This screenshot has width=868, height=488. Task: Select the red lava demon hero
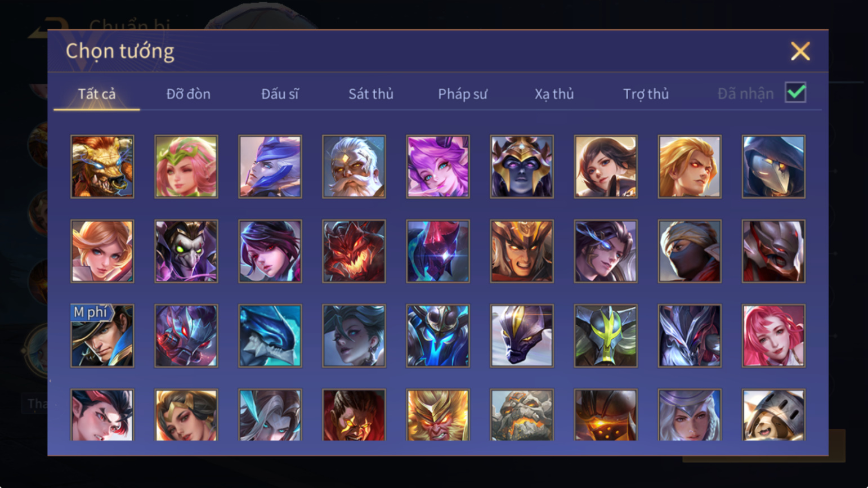coord(354,251)
